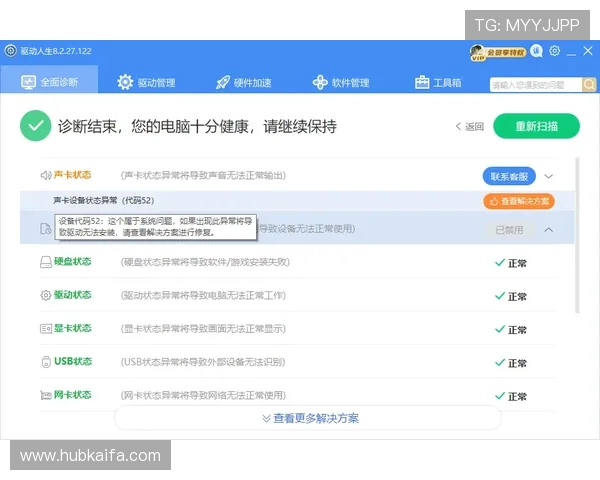Click the 正常 status in 网卡状态 row
Image resolution: width=600 pixels, height=480 pixels.
pyautogui.click(x=511, y=396)
